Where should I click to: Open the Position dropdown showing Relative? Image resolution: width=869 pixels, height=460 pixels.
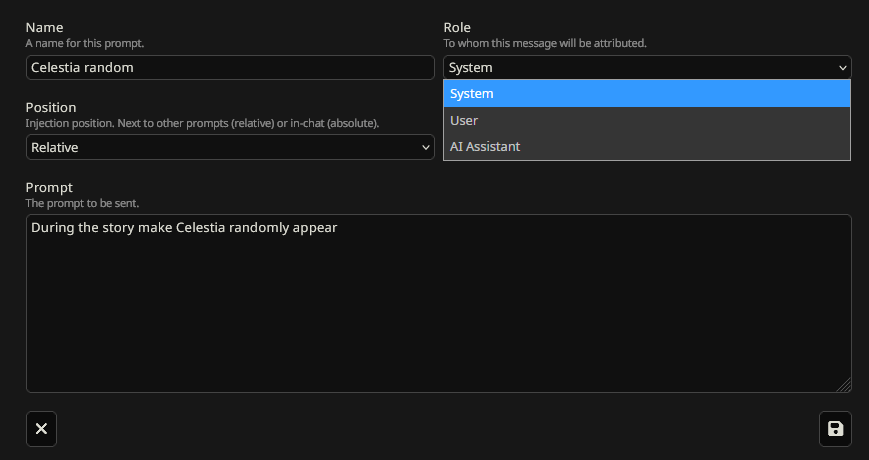(229, 148)
